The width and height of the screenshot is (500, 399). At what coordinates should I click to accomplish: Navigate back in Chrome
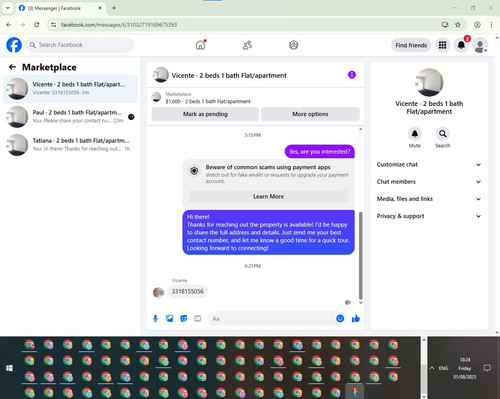9,25
